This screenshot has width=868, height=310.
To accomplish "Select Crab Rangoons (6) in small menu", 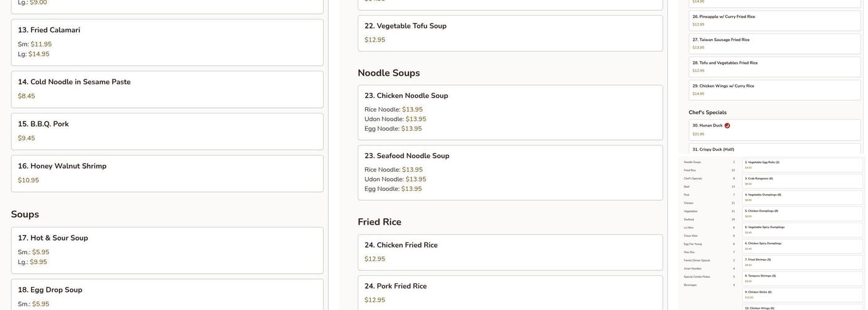I will [x=802, y=181].
